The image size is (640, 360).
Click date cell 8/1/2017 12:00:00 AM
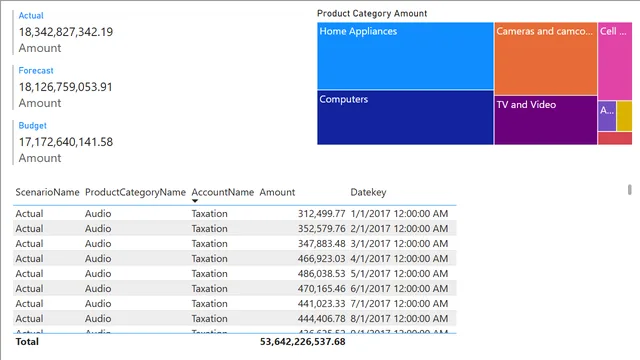click(x=399, y=318)
